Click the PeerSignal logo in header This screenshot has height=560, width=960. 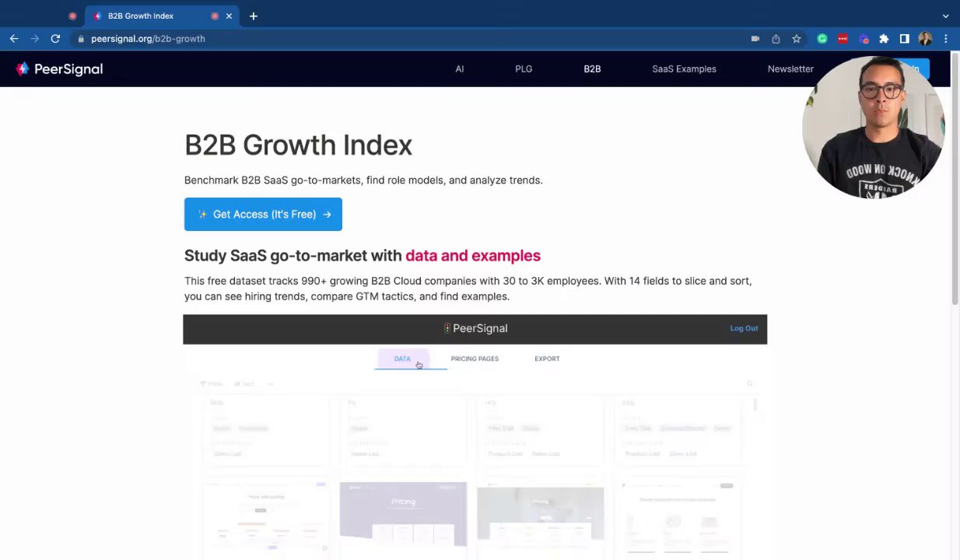pos(59,69)
